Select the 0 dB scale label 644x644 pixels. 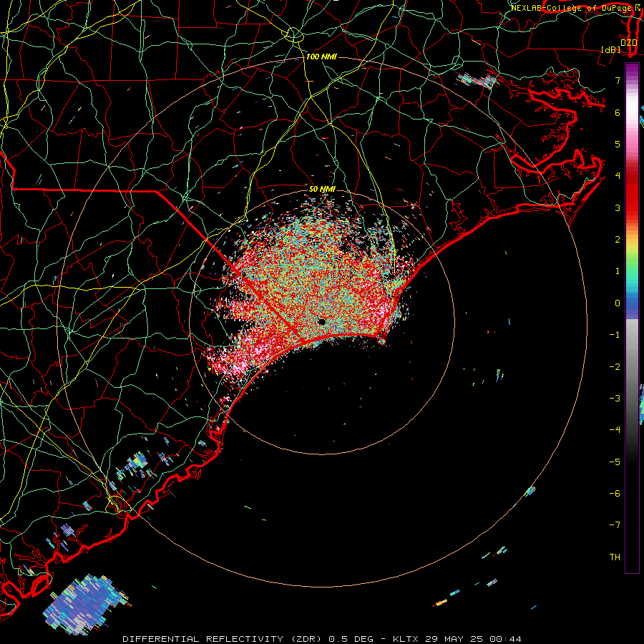(618, 303)
